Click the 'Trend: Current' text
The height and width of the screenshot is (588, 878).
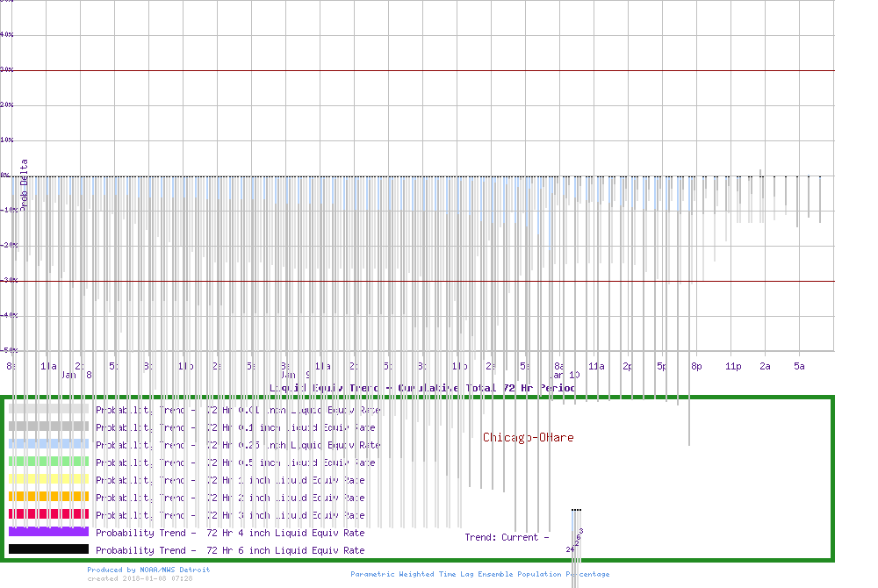[x=507, y=537]
